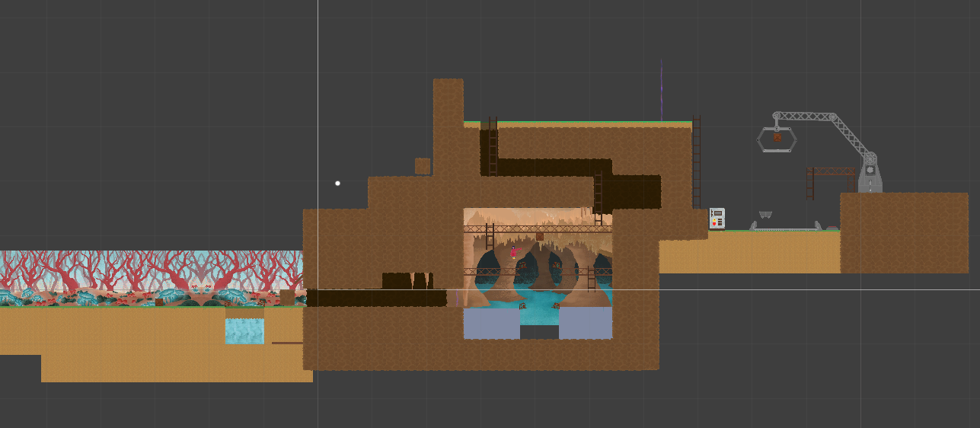Select the red tree forest background

click(x=151, y=270)
